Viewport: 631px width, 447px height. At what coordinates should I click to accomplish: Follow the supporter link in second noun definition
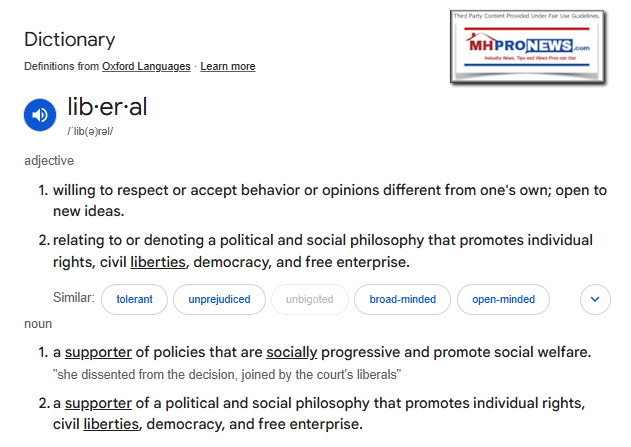98,403
